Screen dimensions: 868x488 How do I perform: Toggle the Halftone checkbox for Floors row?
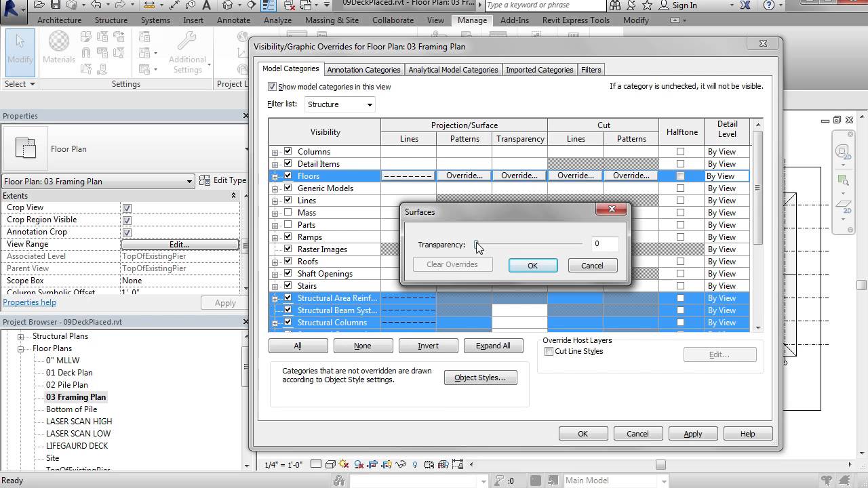(680, 176)
